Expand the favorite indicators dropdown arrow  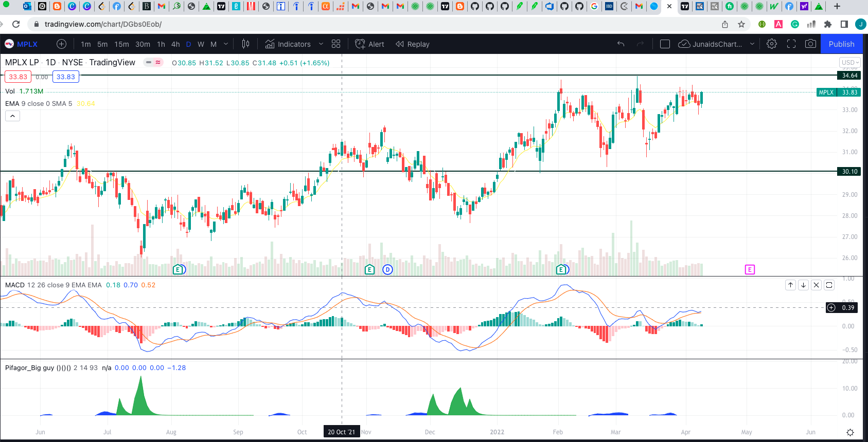coord(321,44)
